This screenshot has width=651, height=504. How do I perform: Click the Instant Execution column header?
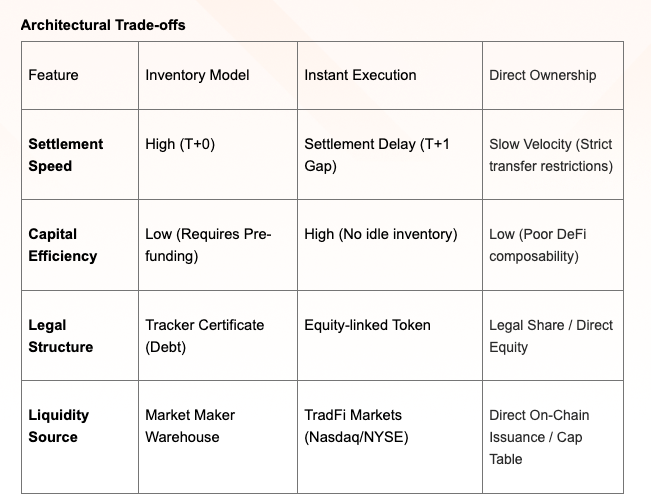[390, 76]
